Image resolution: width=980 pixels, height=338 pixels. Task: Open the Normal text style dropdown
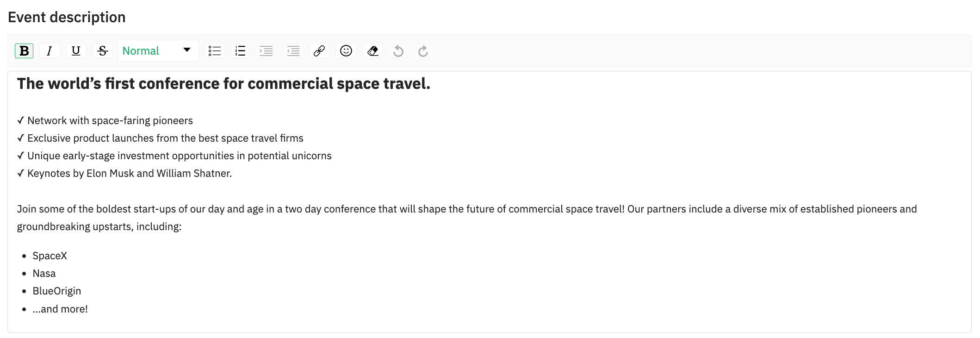click(x=158, y=51)
